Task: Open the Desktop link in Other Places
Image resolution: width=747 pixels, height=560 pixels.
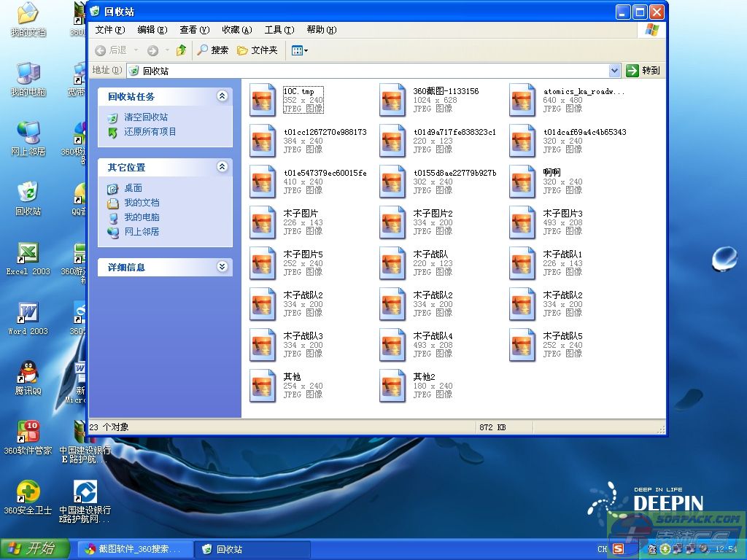Action: tap(133, 188)
